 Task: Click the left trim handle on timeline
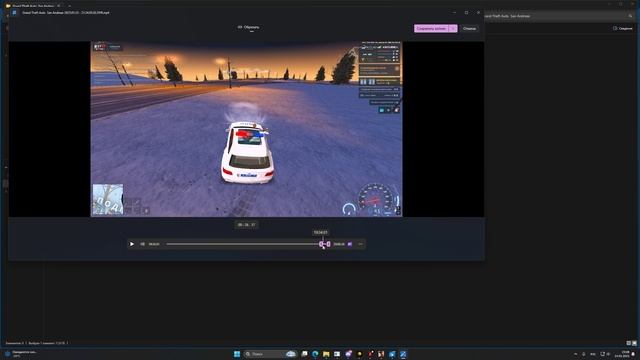coord(321,244)
